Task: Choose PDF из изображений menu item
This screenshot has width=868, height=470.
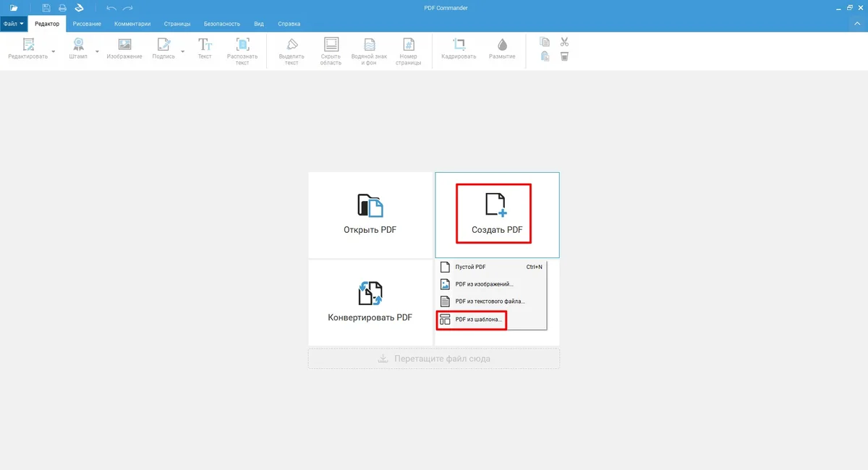Action: click(x=491, y=284)
